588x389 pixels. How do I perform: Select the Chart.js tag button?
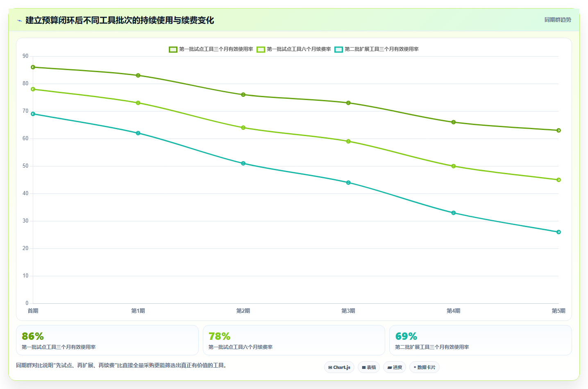pos(339,367)
